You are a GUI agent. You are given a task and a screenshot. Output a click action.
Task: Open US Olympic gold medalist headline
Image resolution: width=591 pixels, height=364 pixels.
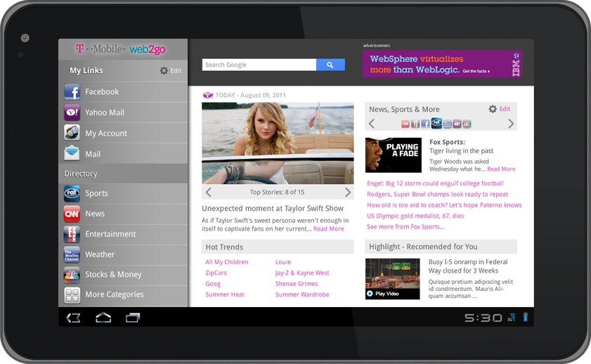tap(415, 216)
